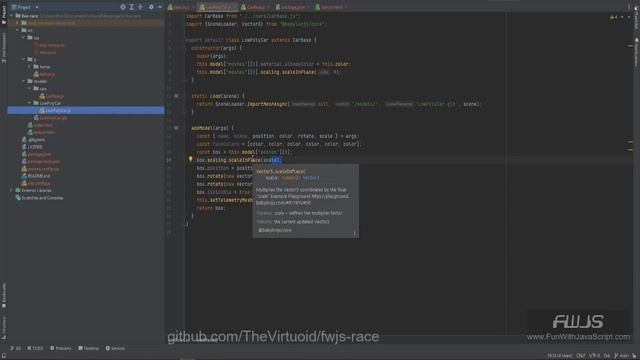
Task: Click yellow warning stripe on error scrollbar
Action: (x=631, y=46)
